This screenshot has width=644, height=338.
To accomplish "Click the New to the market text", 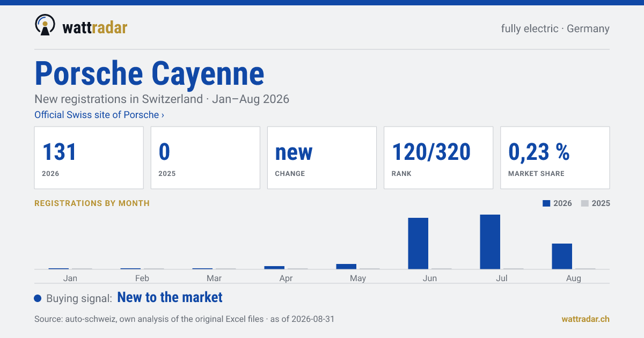I will pos(170,297).
